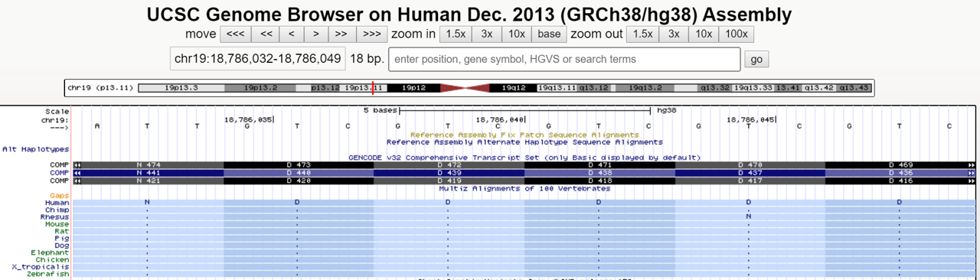Click the right exon arrow on the D 416 transcript row

972,181
